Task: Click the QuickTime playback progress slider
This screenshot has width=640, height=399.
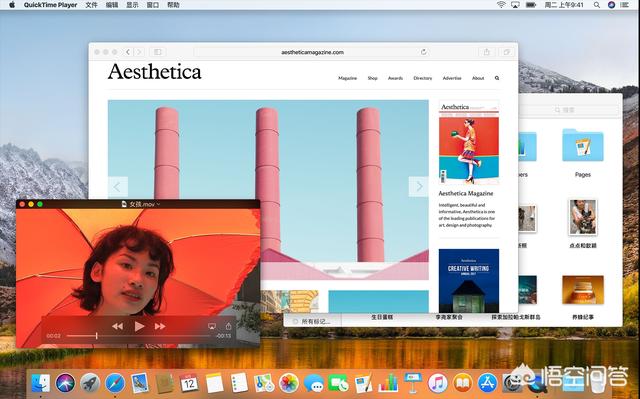Action: point(139,336)
